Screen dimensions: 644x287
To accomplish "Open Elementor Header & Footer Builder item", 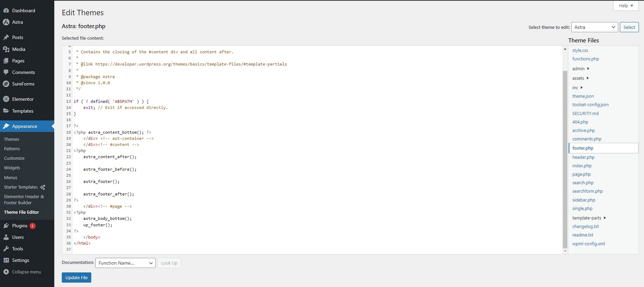I will (x=24, y=200).
